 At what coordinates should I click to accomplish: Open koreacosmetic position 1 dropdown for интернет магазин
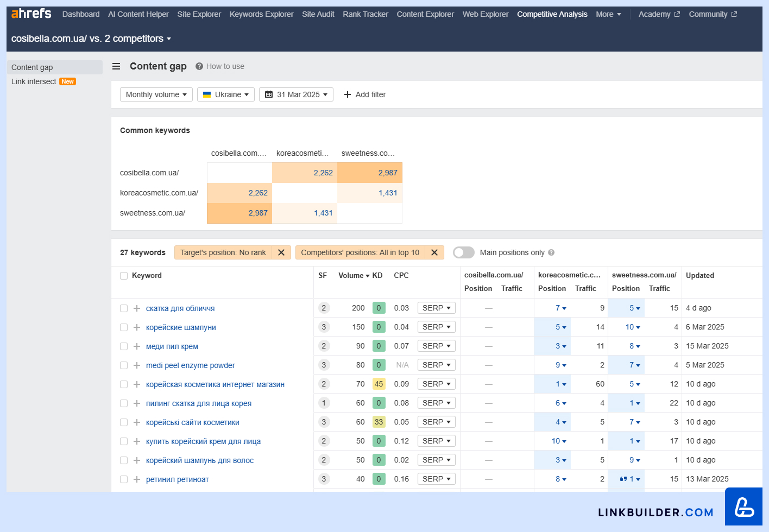(x=561, y=384)
